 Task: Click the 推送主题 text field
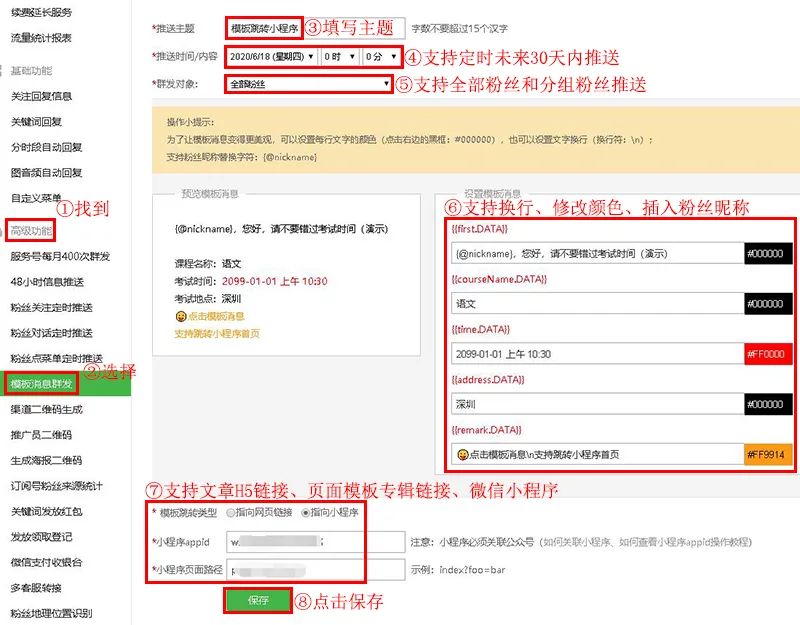click(x=315, y=28)
